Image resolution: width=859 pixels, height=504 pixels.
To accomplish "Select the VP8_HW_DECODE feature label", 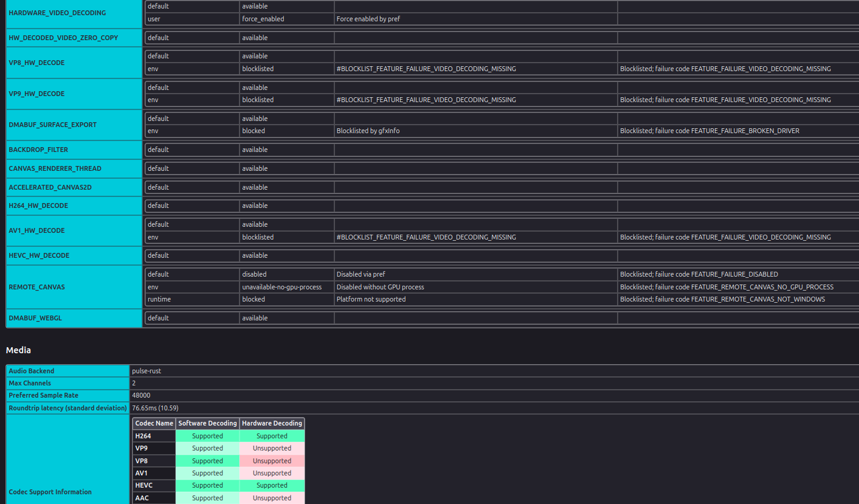I will [x=36, y=63].
